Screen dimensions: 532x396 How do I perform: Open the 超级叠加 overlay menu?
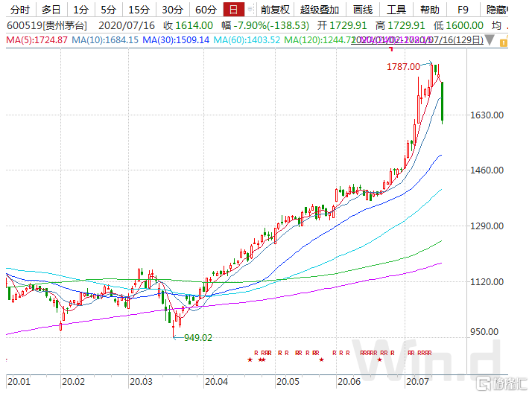(319, 10)
